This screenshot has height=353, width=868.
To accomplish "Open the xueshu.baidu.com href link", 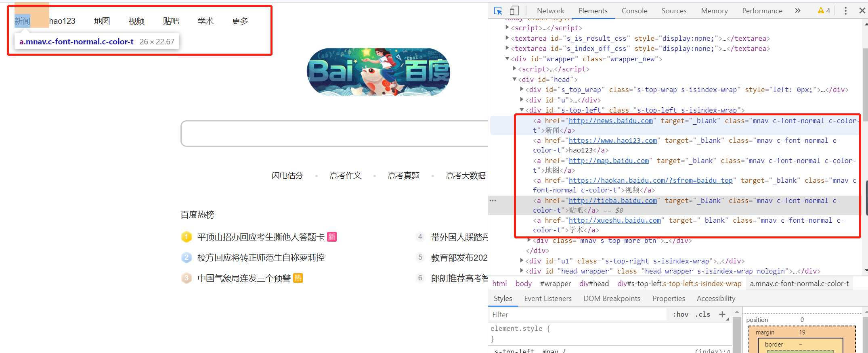I will click(614, 220).
